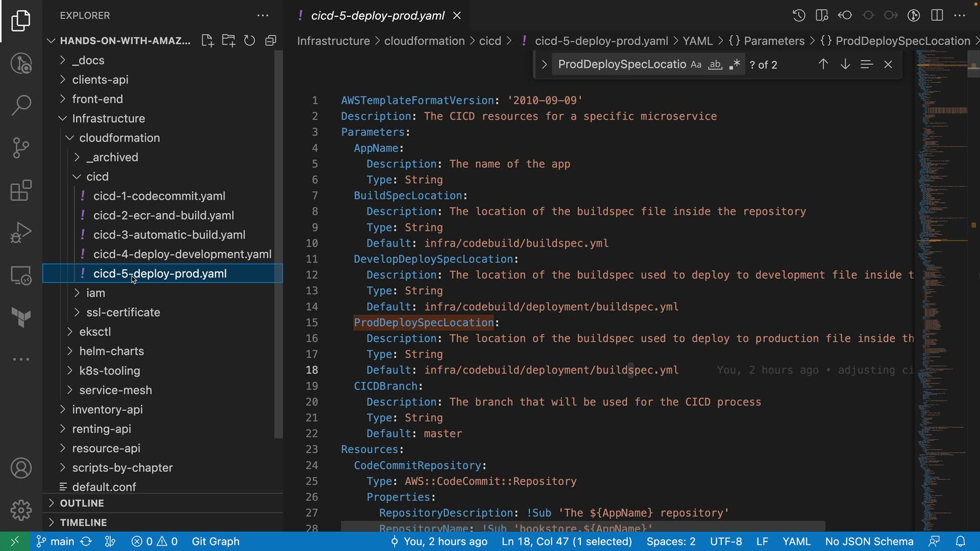The image size is (980, 551).
Task: Open Source Control view
Action: (x=21, y=148)
